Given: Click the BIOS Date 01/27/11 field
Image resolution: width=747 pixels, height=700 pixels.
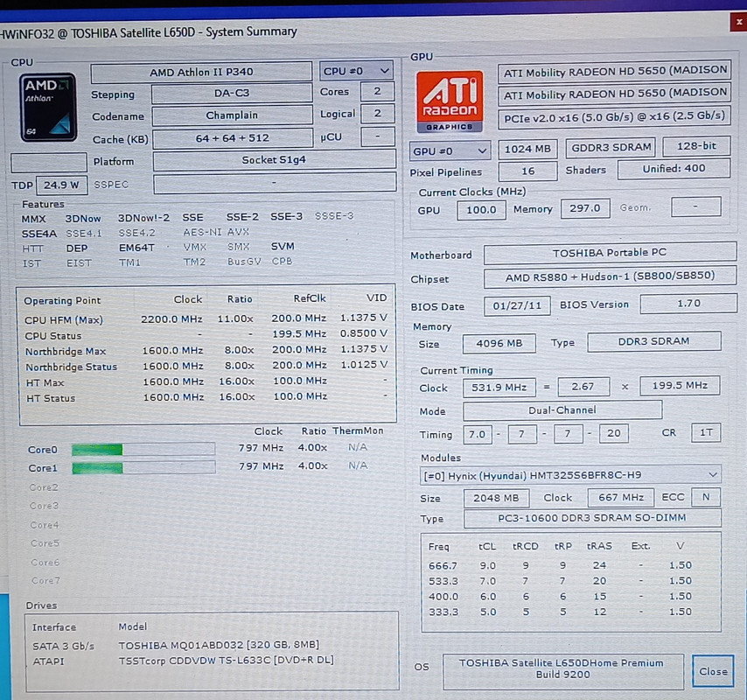Looking at the screenshot, I should (517, 305).
